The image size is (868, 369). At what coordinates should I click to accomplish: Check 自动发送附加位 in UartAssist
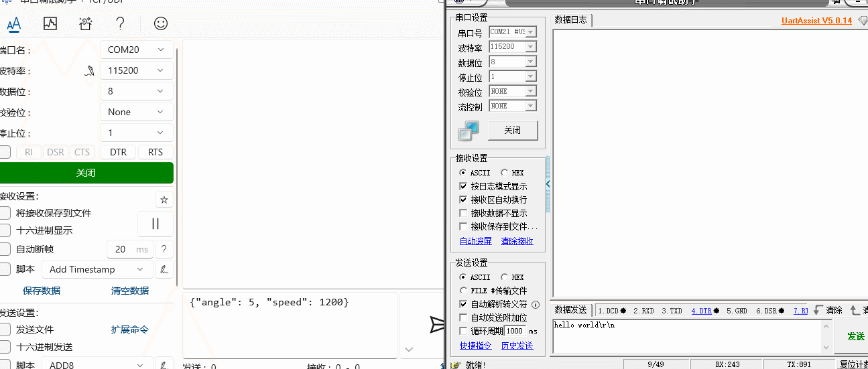pos(463,317)
